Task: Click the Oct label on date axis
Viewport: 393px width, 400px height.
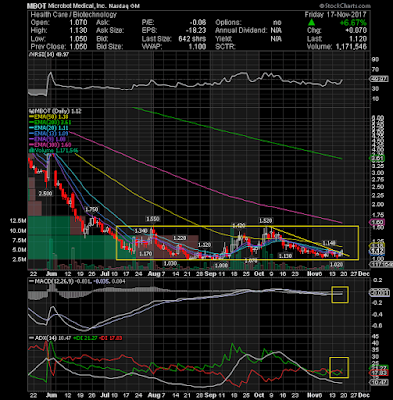Action: pyautogui.click(x=259, y=274)
